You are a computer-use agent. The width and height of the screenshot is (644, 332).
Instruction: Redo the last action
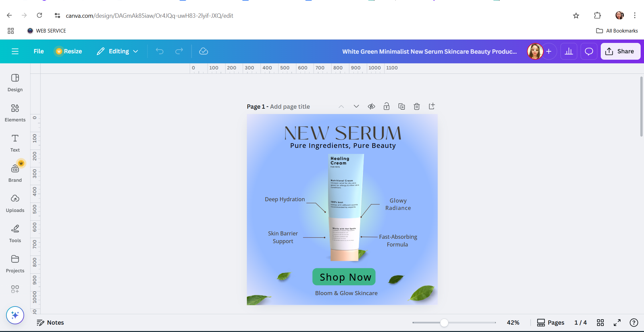point(179,51)
